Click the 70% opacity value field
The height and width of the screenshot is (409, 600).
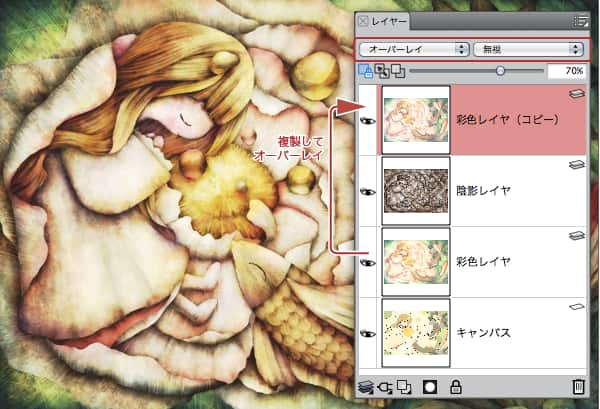click(x=567, y=71)
